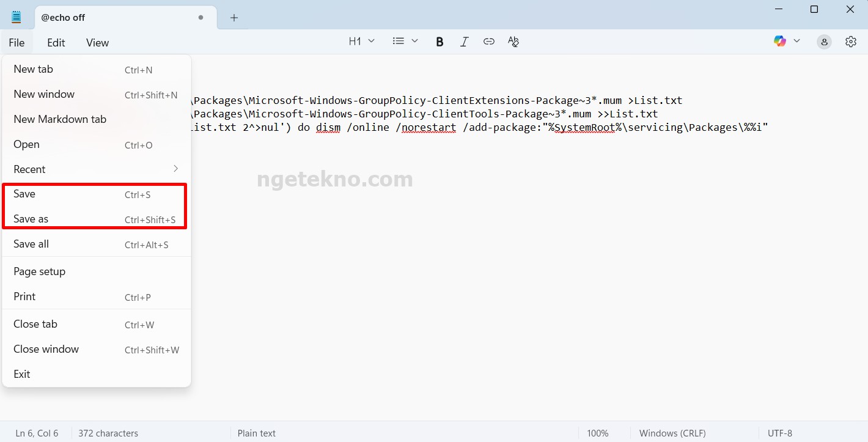Screen dimensions: 868x442
Task: Click the unsaved dot on @echo off tab
Action: coord(200,18)
